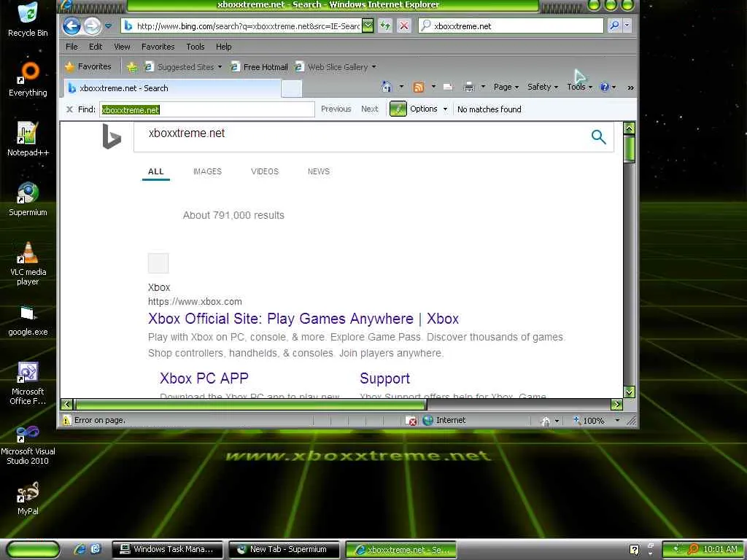Open the Tools command bar dropdown

(579, 87)
